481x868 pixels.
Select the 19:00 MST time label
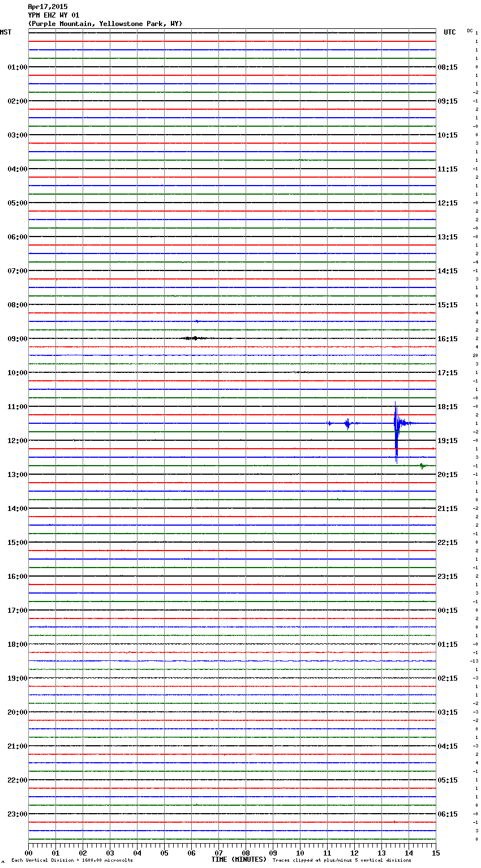(x=18, y=678)
